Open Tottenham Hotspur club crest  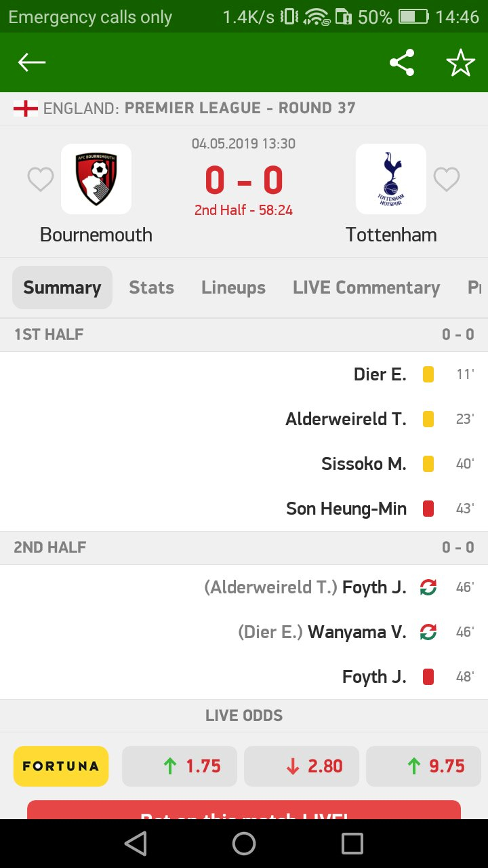(391, 179)
